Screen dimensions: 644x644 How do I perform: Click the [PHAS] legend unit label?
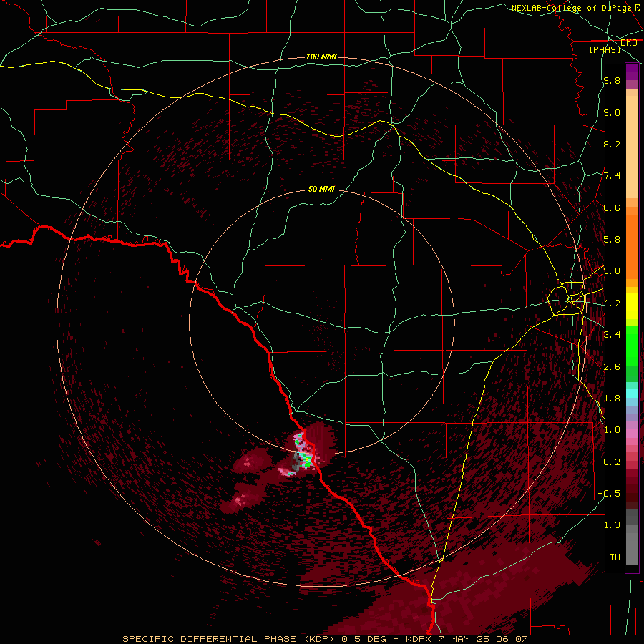point(605,49)
